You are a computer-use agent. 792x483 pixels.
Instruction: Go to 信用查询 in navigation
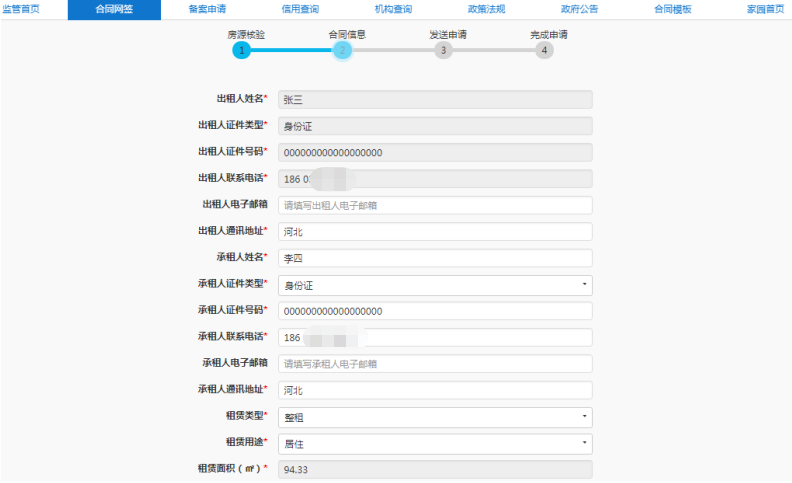click(x=299, y=9)
